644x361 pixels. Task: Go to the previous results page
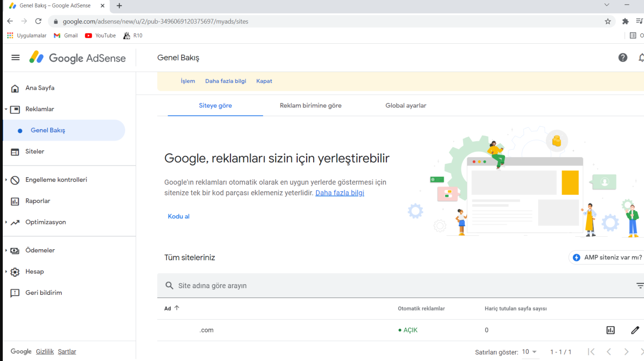point(609,352)
